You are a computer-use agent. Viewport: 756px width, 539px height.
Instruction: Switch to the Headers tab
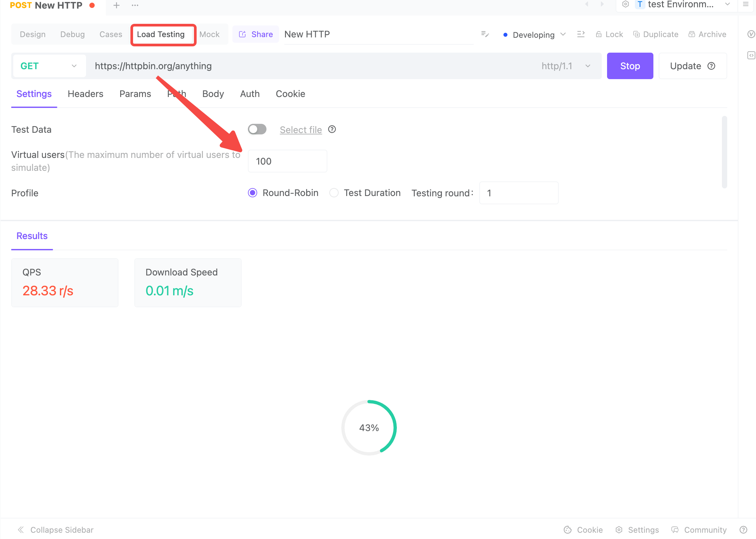pos(85,93)
